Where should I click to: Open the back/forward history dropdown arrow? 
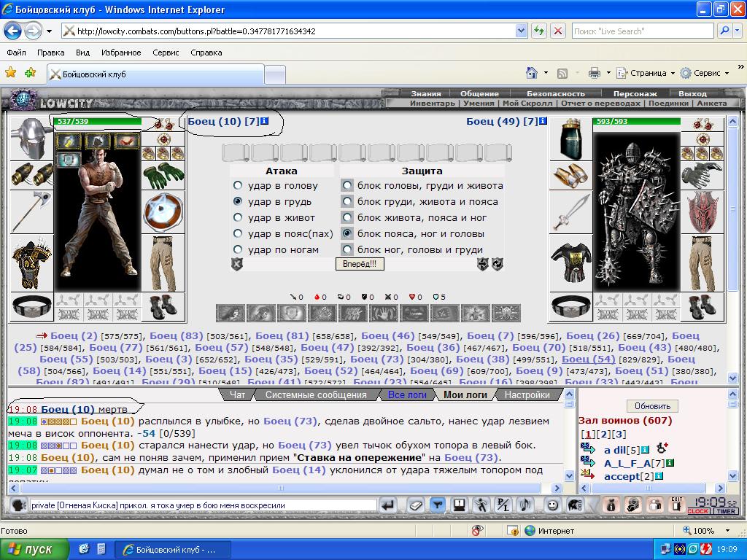pos(49,31)
